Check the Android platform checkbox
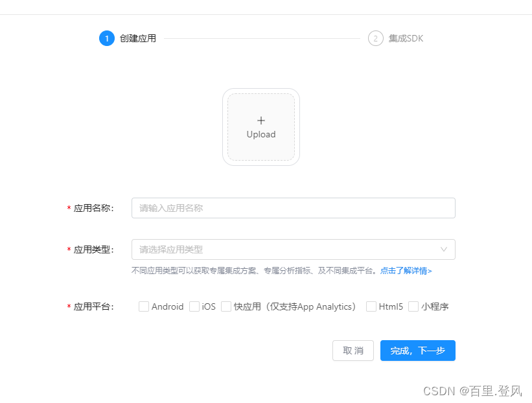Viewport: 532px width, 403px height. click(144, 306)
